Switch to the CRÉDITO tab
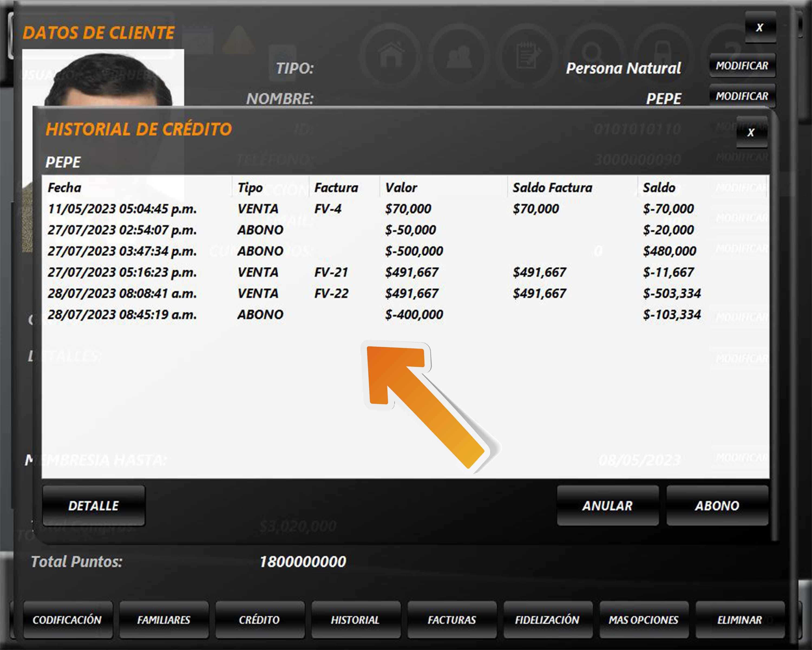 (259, 620)
